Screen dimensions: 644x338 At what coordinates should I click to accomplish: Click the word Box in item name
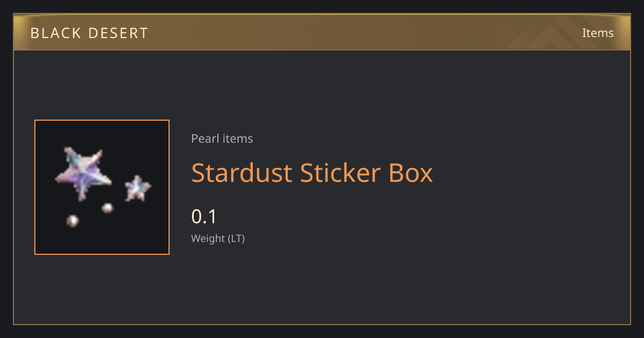point(411,173)
